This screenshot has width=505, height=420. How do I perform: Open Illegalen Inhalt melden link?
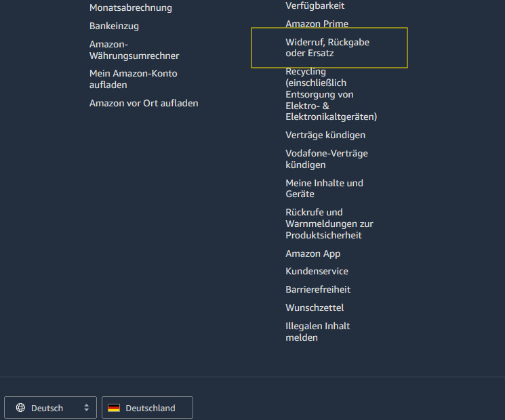(x=317, y=331)
